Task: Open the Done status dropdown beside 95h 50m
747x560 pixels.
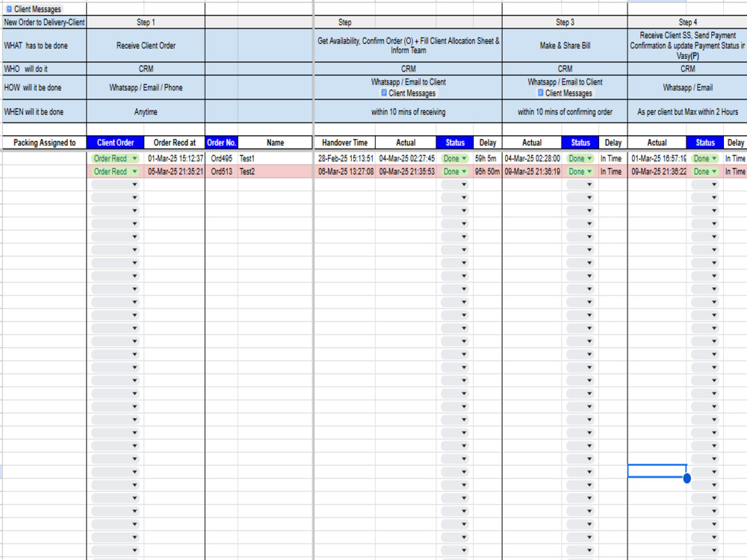Action: click(x=454, y=172)
